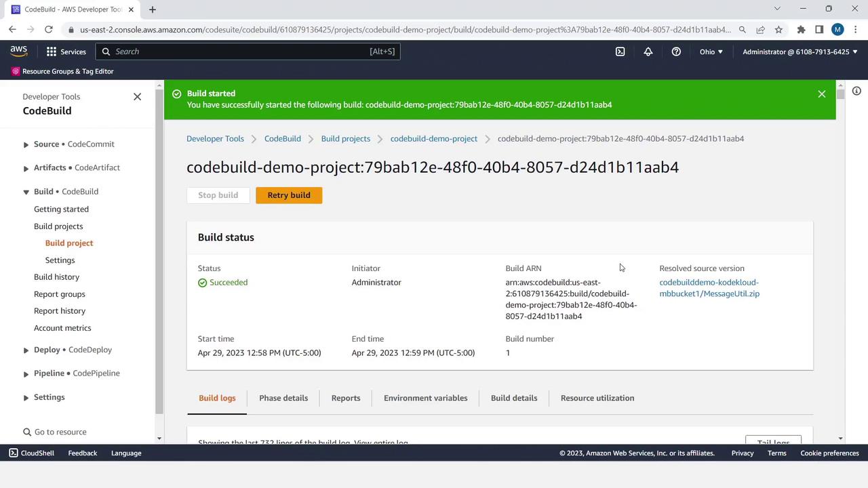This screenshot has width=868, height=488.
Task: Open the Terms link in footer
Action: point(777,453)
